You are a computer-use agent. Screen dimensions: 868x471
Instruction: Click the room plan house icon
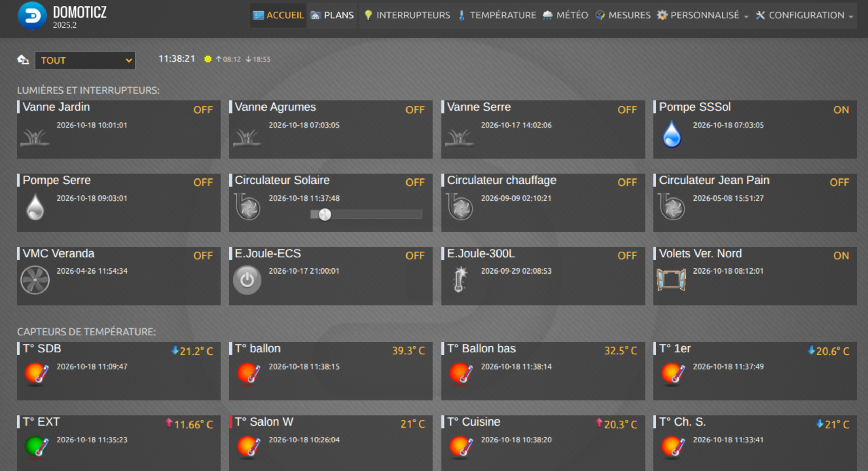point(23,60)
